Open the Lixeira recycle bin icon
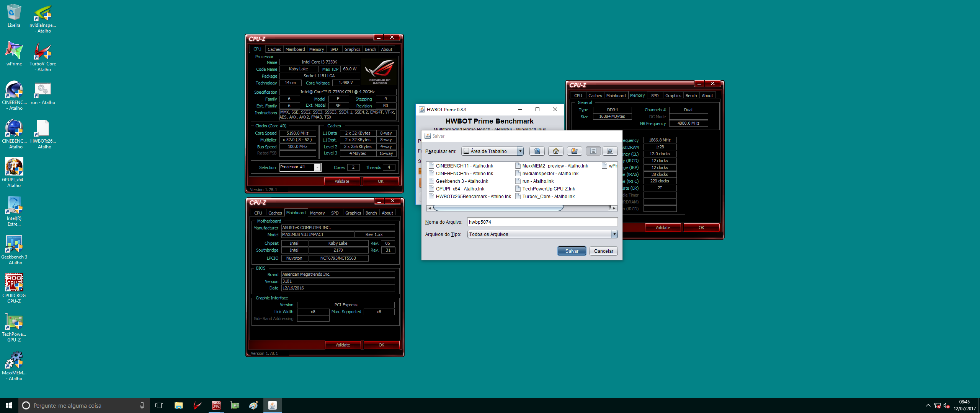Image resolution: width=980 pixels, height=413 pixels. tap(14, 15)
